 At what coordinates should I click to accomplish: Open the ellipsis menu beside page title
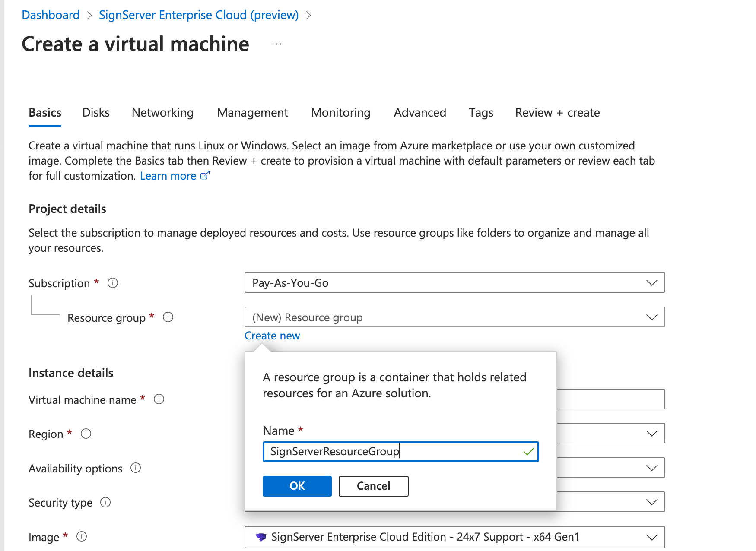(x=277, y=44)
